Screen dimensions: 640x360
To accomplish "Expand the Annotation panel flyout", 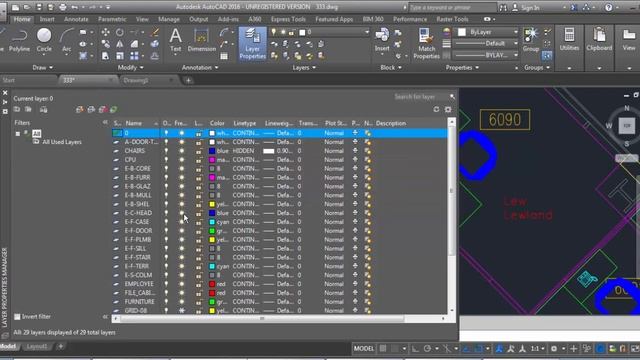I will tap(200, 67).
